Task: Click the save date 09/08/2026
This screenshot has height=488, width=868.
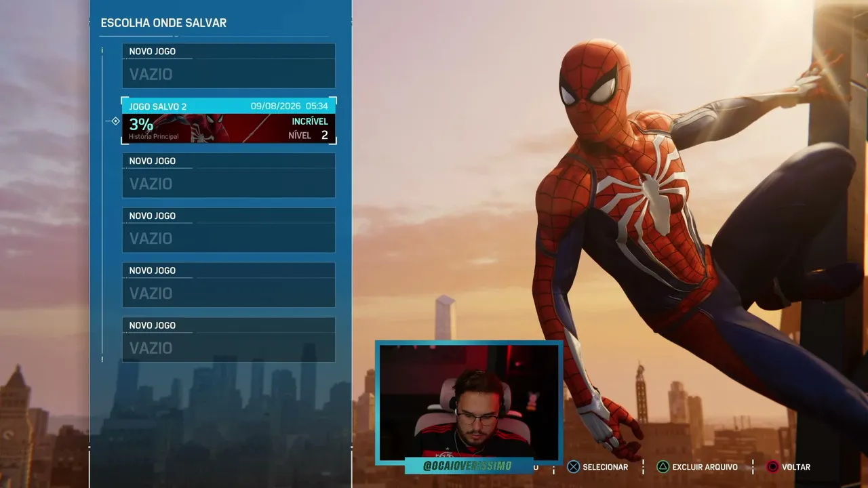Action: point(275,106)
